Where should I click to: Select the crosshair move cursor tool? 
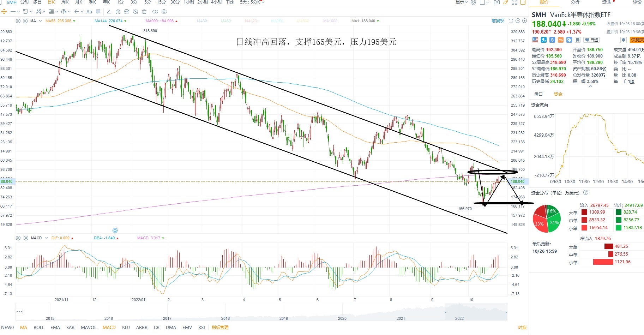point(4,12)
